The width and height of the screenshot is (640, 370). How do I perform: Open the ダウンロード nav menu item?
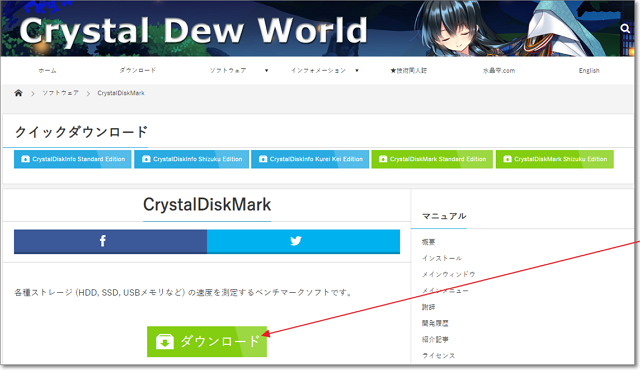point(138,71)
